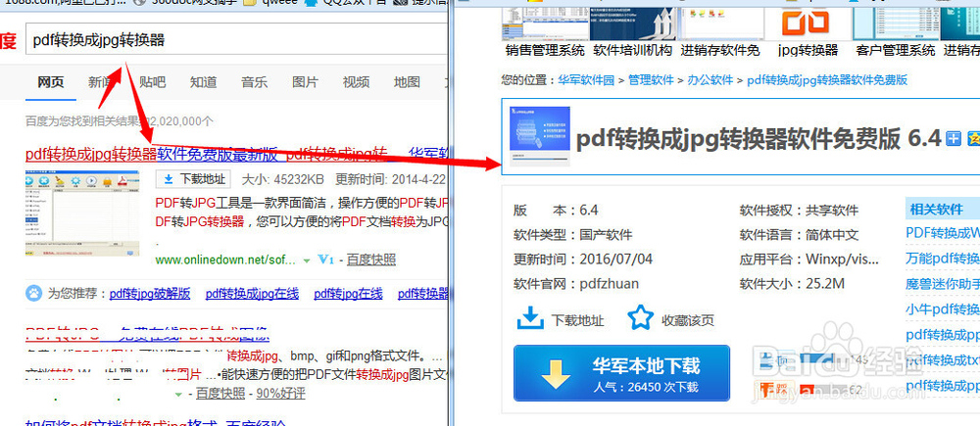The width and height of the screenshot is (980, 426).
Task: Click the software box icon beside the title
Action: click(x=539, y=136)
